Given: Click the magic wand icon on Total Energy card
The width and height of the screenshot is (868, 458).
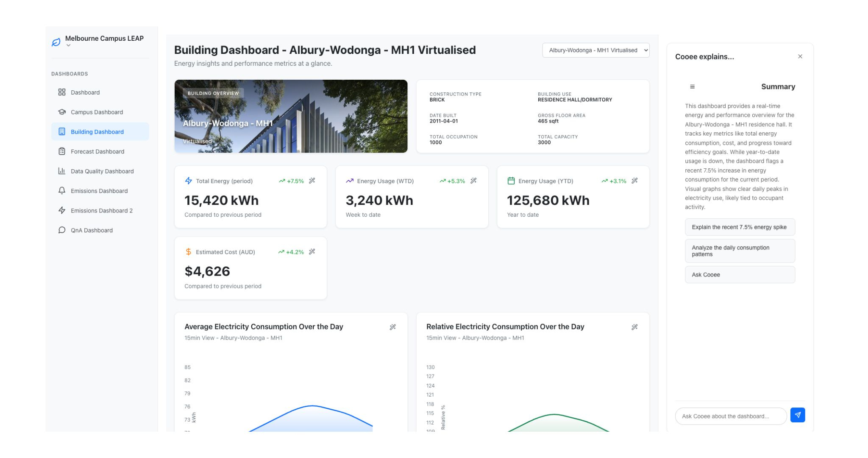Looking at the screenshot, I should coord(312,181).
